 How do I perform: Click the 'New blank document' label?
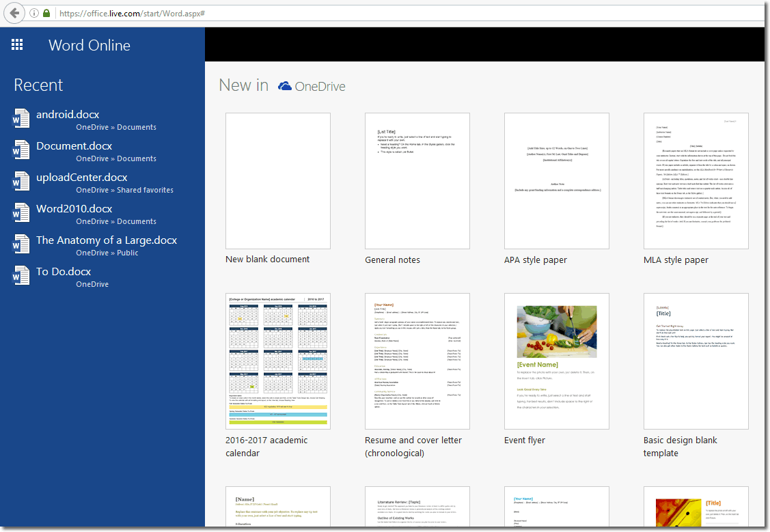268,259
